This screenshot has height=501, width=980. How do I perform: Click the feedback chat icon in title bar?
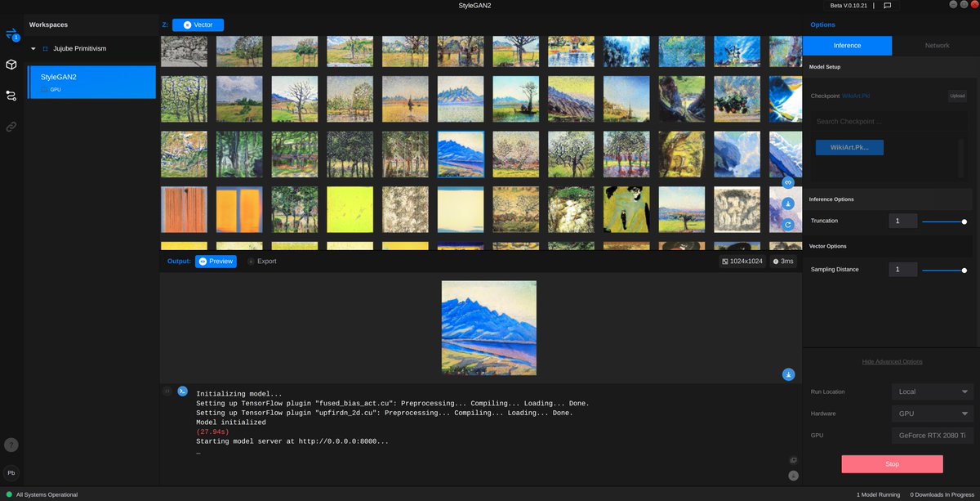click(888, 5)
